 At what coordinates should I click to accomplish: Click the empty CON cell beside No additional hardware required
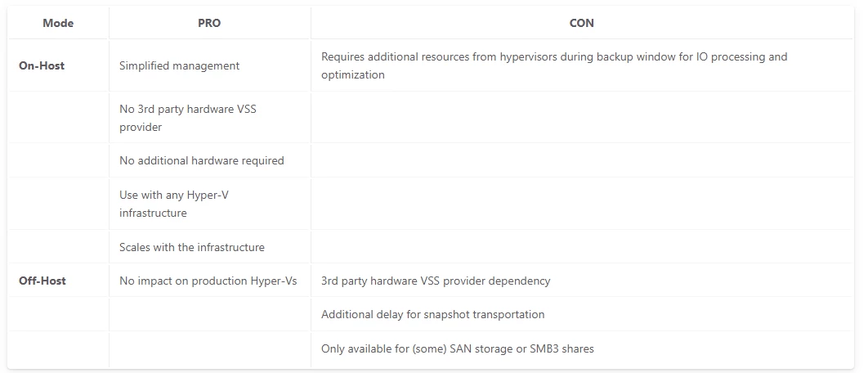coord(581,160)
